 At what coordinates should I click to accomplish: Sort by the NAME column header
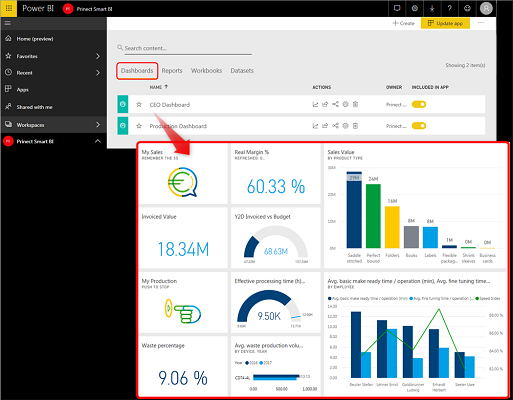click(x=159, y=87)
